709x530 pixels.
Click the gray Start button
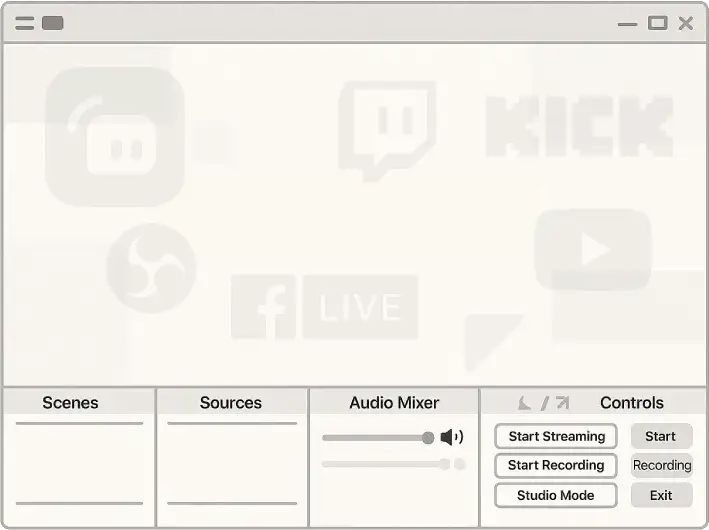click(661, 436)
